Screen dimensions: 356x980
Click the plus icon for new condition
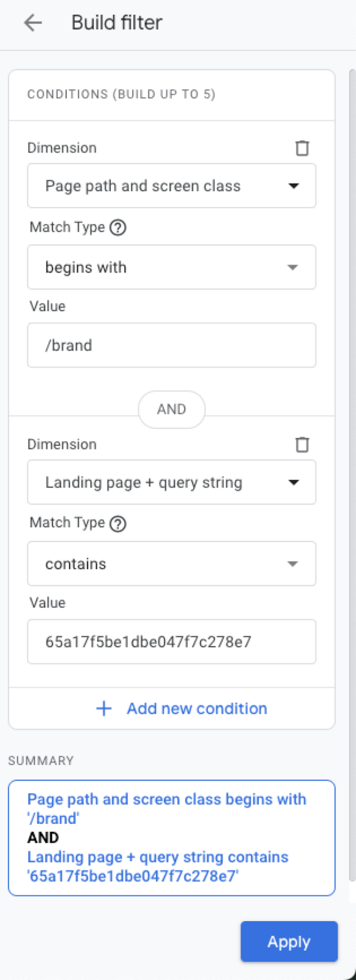click(104, 709)
